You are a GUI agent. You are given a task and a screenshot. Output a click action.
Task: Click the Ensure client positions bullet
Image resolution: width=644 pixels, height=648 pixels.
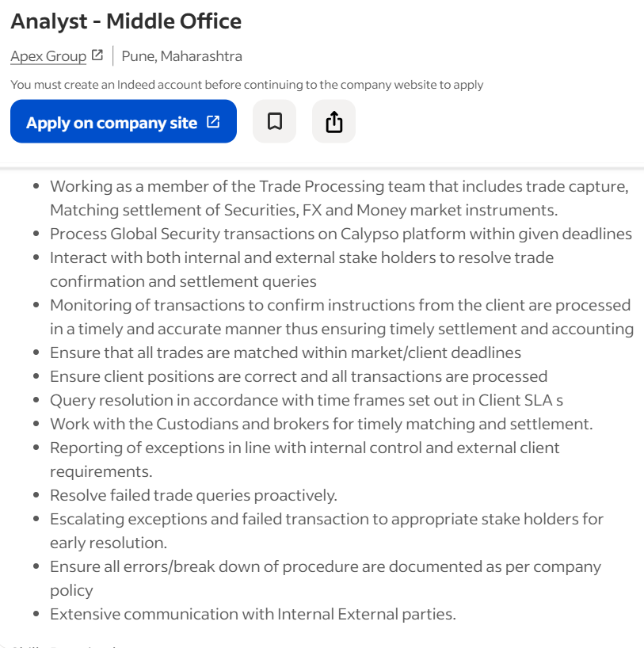[x=298, y=376]
